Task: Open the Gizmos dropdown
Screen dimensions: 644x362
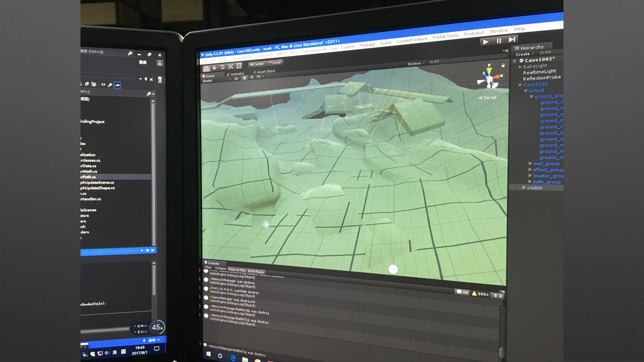Action: (416, 63)
